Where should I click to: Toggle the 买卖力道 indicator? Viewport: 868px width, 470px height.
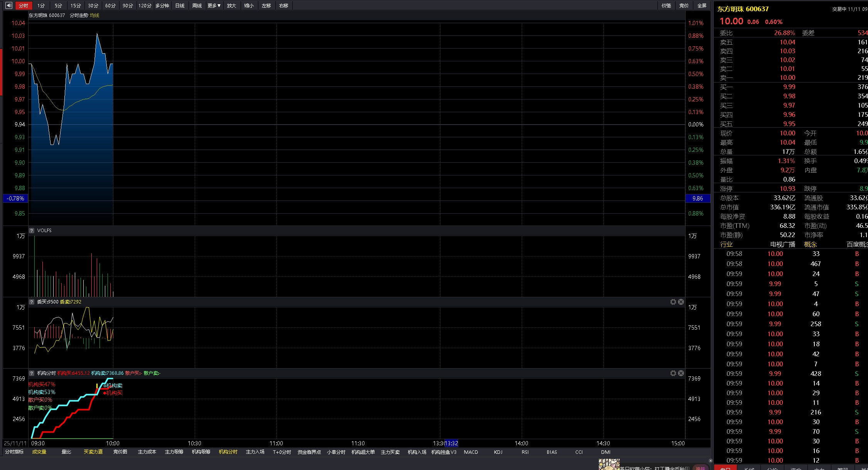pyautogui.click(x=93, y=452)
